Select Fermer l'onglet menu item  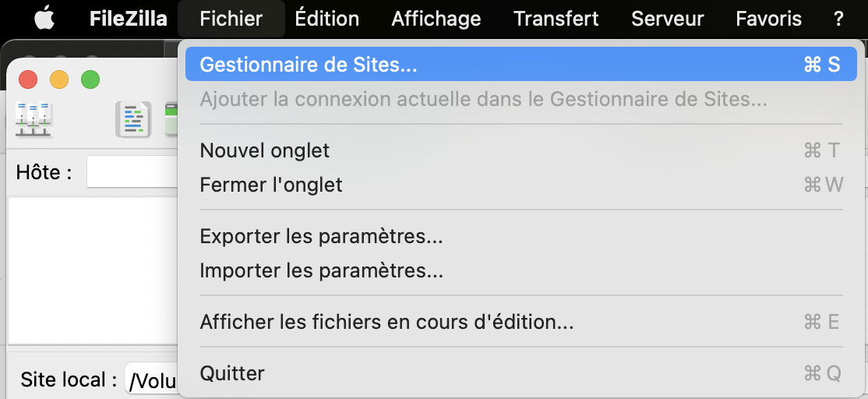coord(521,184)
